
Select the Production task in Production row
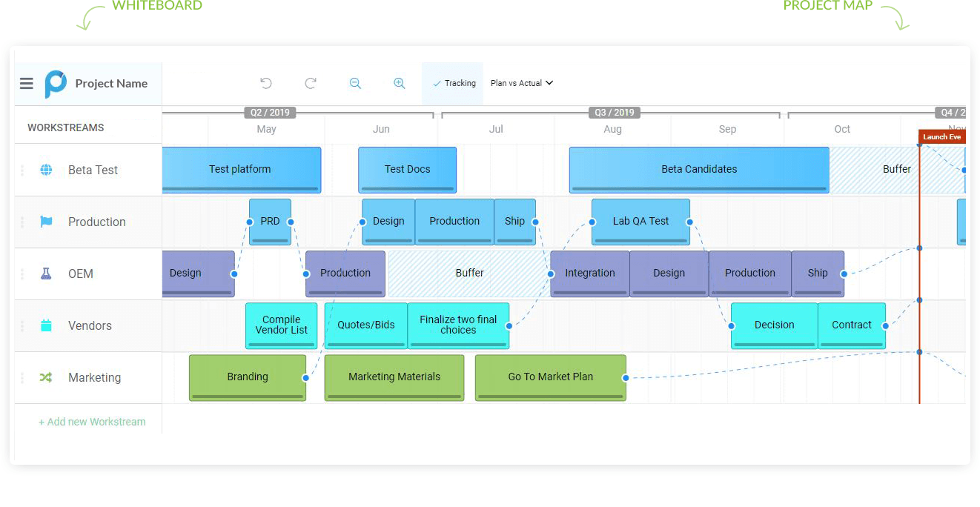(x=454, y=222)
